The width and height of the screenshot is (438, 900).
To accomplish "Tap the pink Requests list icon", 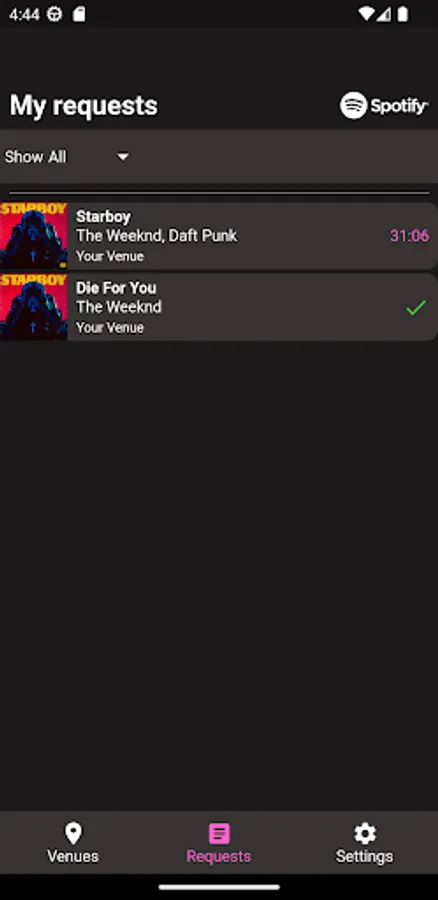I will click(x=219, y=833).
